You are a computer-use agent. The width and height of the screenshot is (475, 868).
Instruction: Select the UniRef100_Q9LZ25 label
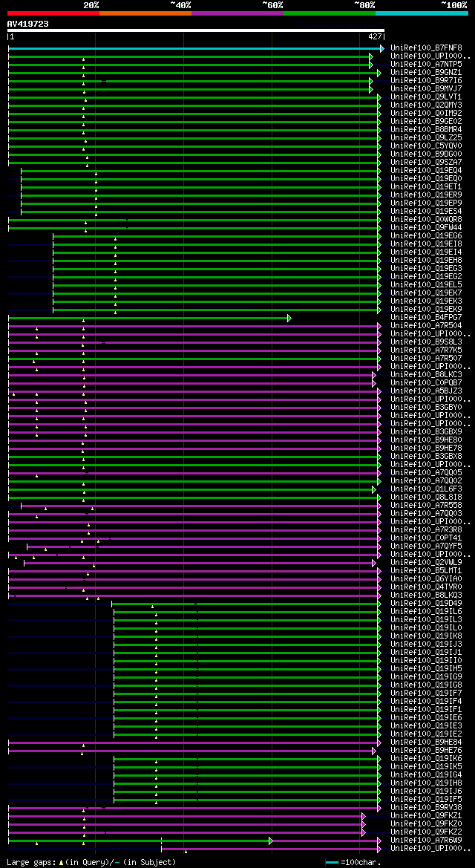coord(426,138)
